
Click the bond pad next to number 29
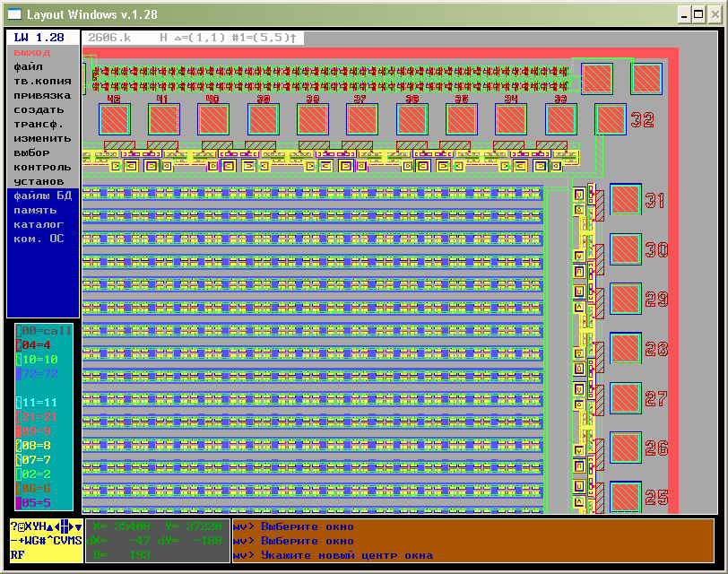(626, 299)
